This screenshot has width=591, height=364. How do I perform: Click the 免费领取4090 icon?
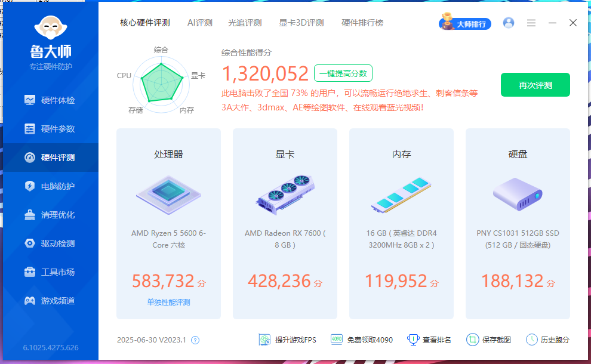(337, 340)
